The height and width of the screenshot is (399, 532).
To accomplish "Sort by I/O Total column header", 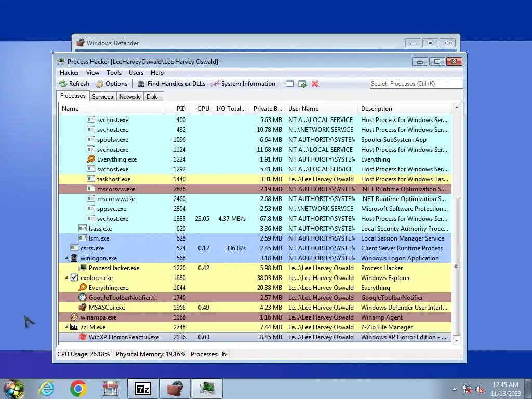I will (231, 109).
